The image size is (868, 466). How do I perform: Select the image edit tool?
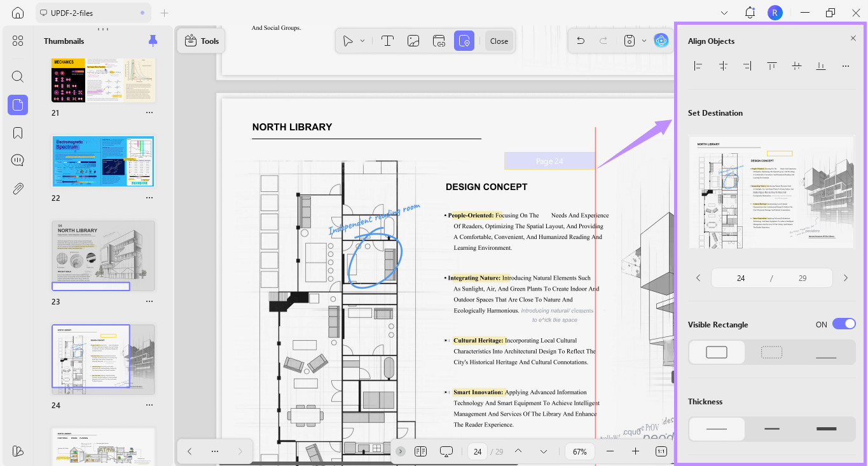point(413,41)
